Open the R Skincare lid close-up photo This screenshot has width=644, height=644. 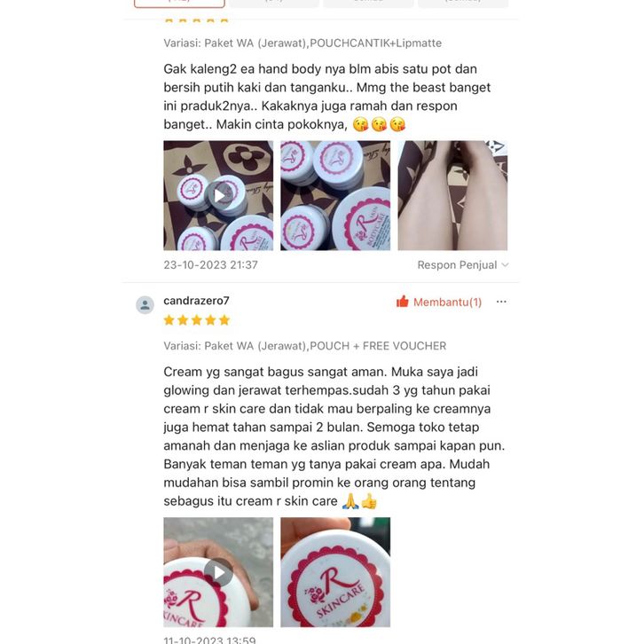tap(335, 572)
